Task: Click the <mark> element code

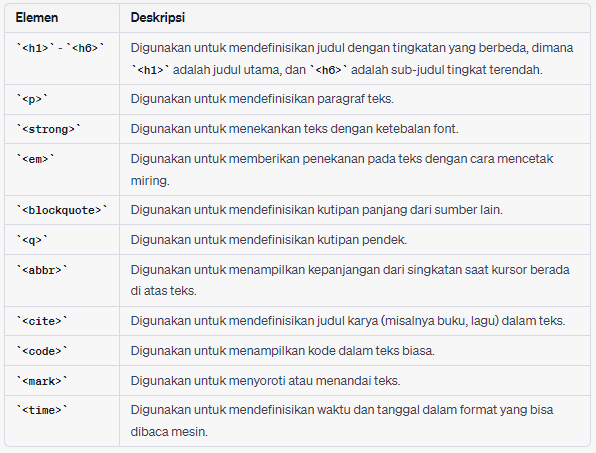Action: (x=42, y=381)
